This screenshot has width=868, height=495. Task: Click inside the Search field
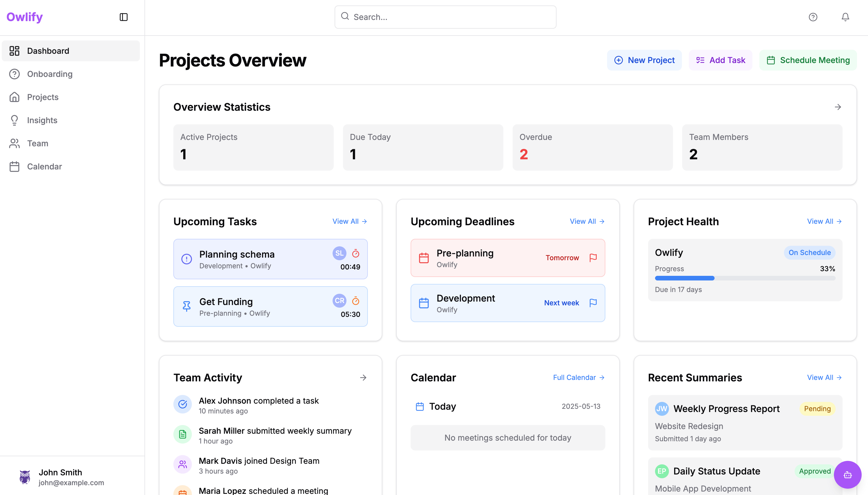coord(445,17)
